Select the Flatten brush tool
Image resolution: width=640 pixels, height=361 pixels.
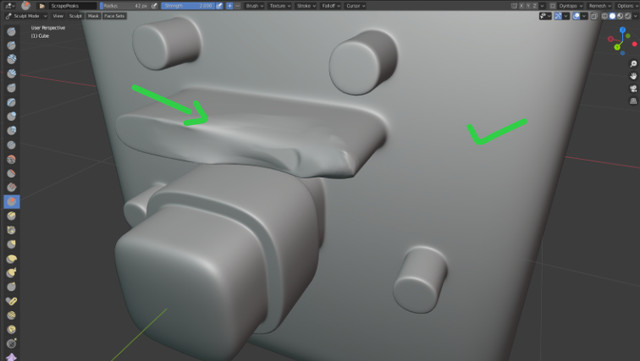[x=11, y=173]
